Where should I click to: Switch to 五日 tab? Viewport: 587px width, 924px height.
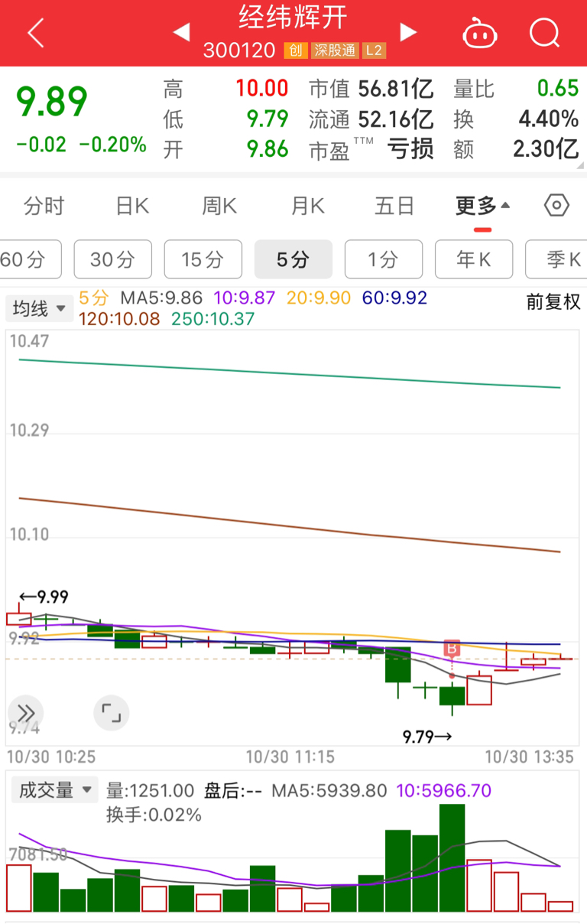pyautogui.click(x=394, y=206)
